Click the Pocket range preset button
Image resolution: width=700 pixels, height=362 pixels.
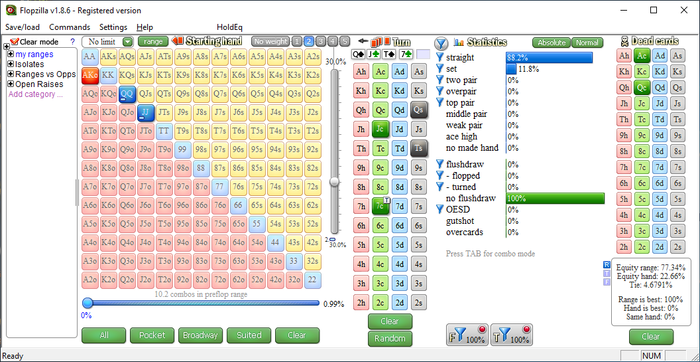(152, 335)
